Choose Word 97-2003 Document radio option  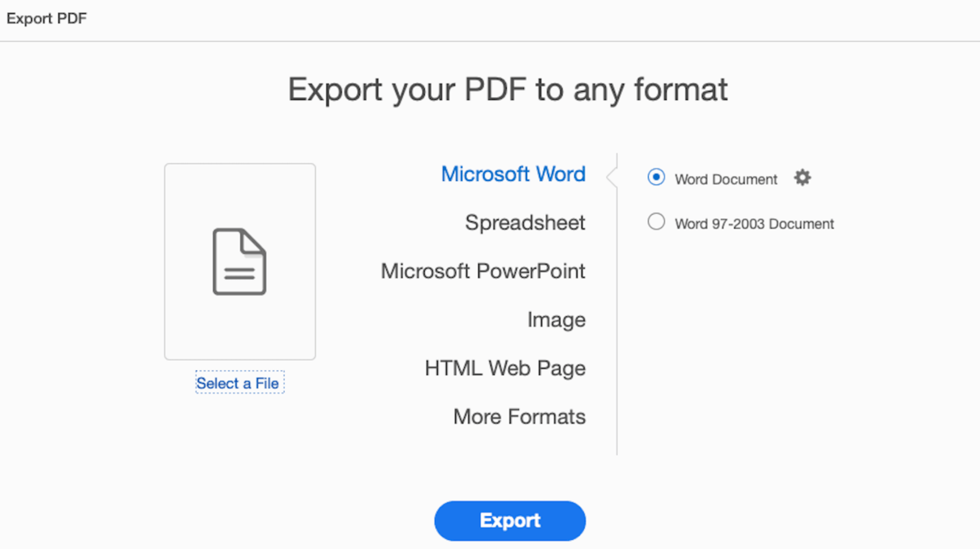click(x=656, y=222)
